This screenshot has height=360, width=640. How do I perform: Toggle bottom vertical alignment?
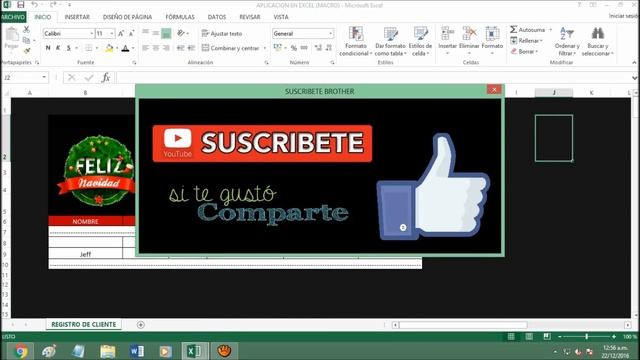click(166, 33)
